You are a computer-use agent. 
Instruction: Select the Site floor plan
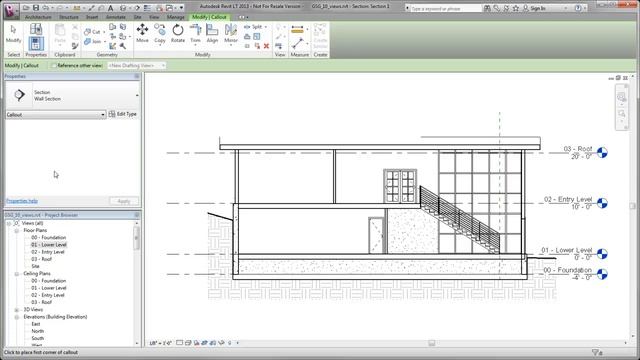[36, 267]
